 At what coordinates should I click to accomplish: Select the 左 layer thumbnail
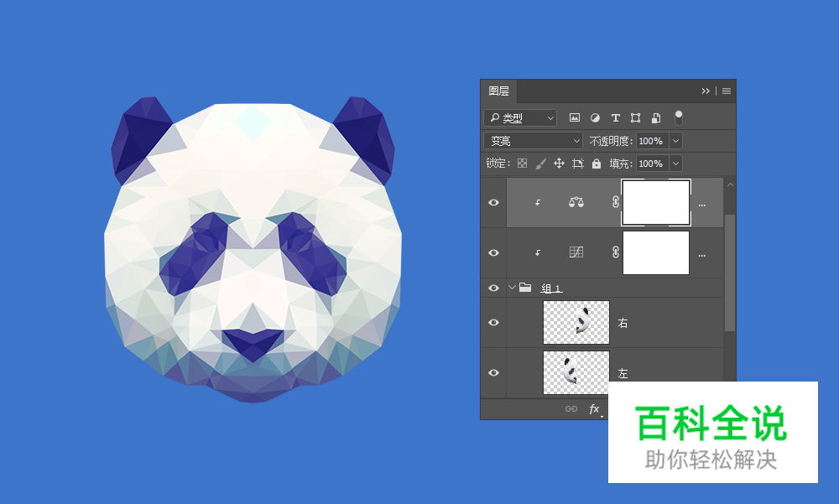point(576,372)
